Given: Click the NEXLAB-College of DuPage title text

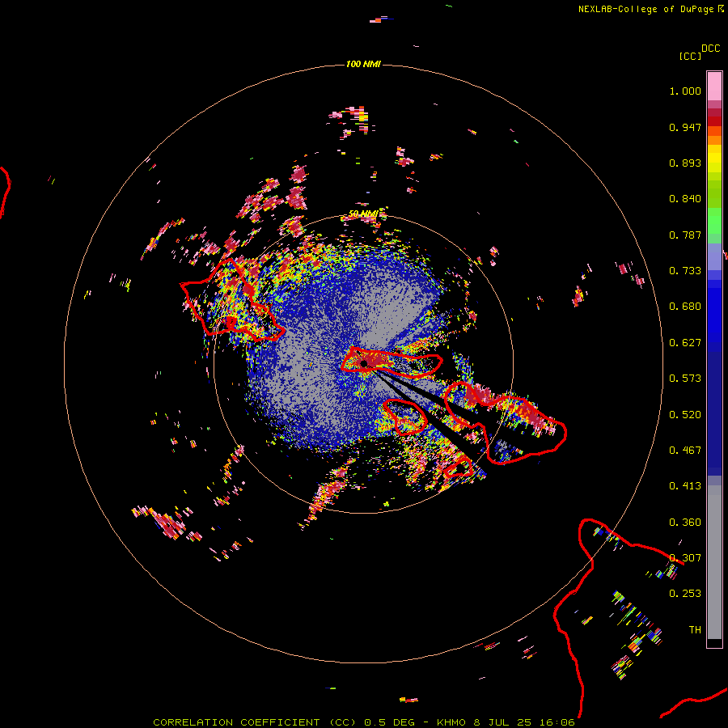Looking at the screenshot, I should 645,9.
